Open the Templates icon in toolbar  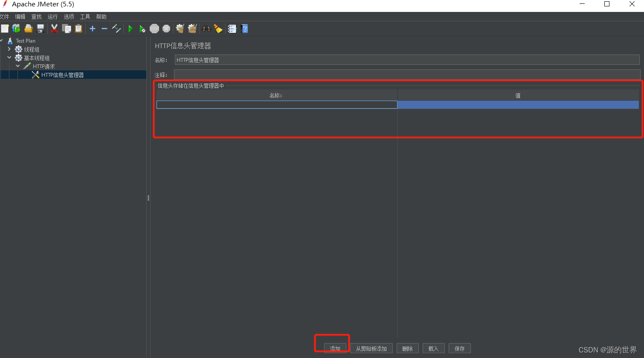click(x=16, y=29)
